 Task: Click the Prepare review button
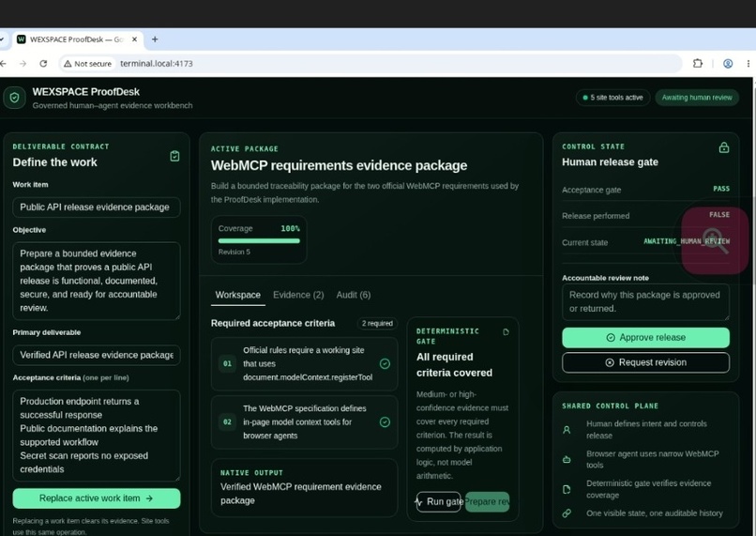pos(487,502)
